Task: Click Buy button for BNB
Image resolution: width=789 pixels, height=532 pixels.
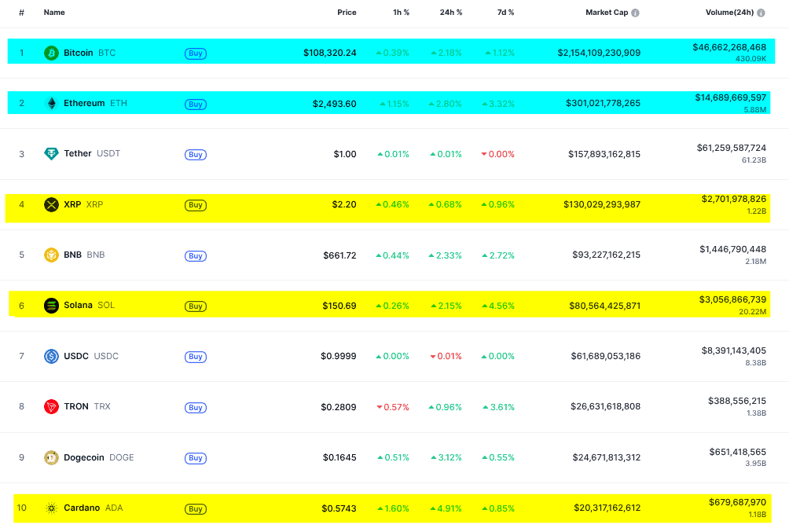Action: pos(196,255)
